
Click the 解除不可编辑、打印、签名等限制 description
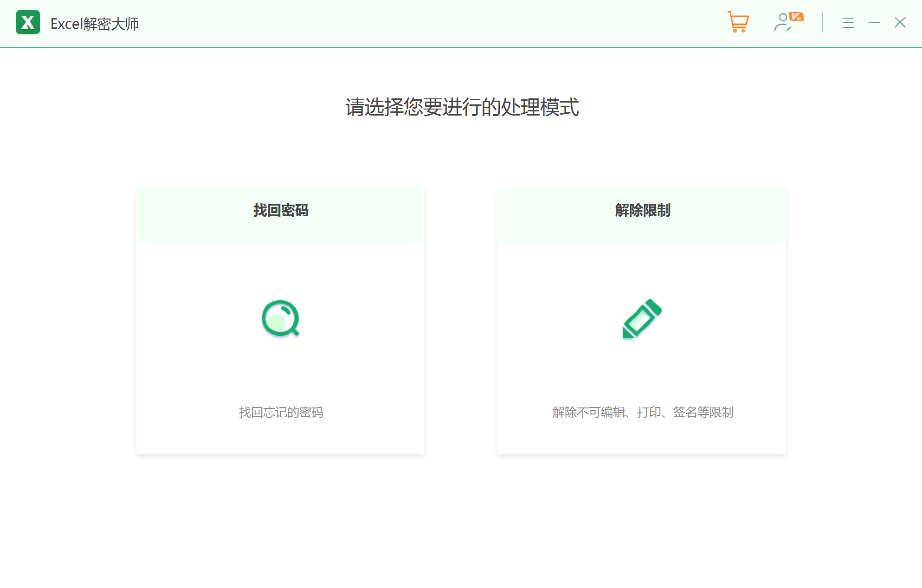[643, 412]
